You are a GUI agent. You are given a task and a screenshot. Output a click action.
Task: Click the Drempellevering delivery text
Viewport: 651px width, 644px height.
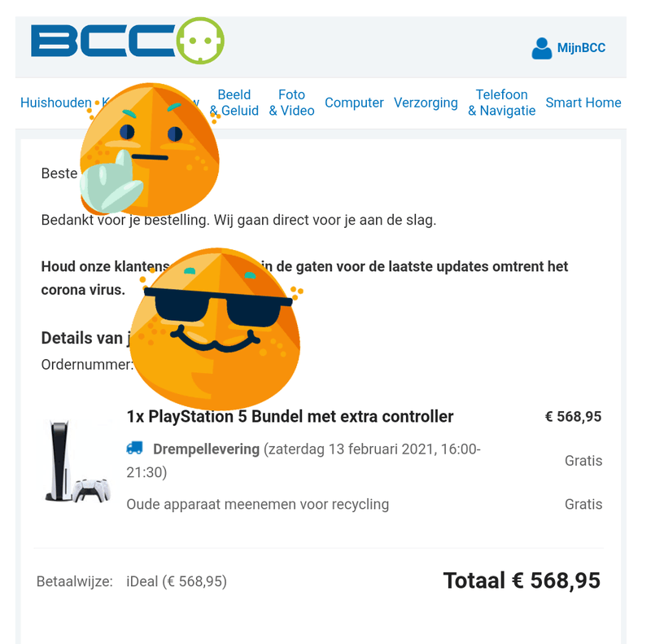206,449
